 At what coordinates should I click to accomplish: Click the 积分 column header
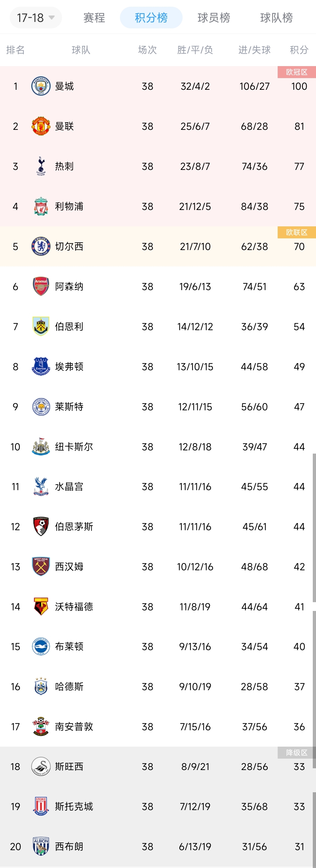(299, 50)
